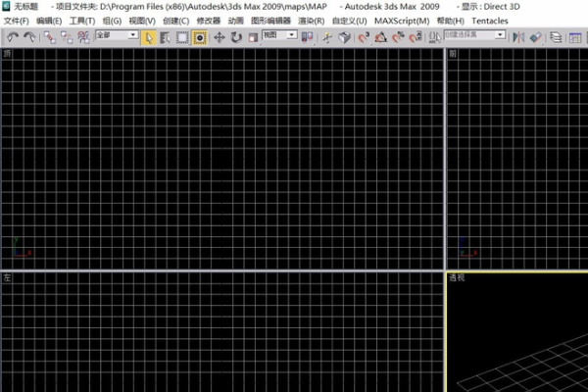Click the Align tool icon
The height and width of the screenshot is (392, 588).
point(535,37)
